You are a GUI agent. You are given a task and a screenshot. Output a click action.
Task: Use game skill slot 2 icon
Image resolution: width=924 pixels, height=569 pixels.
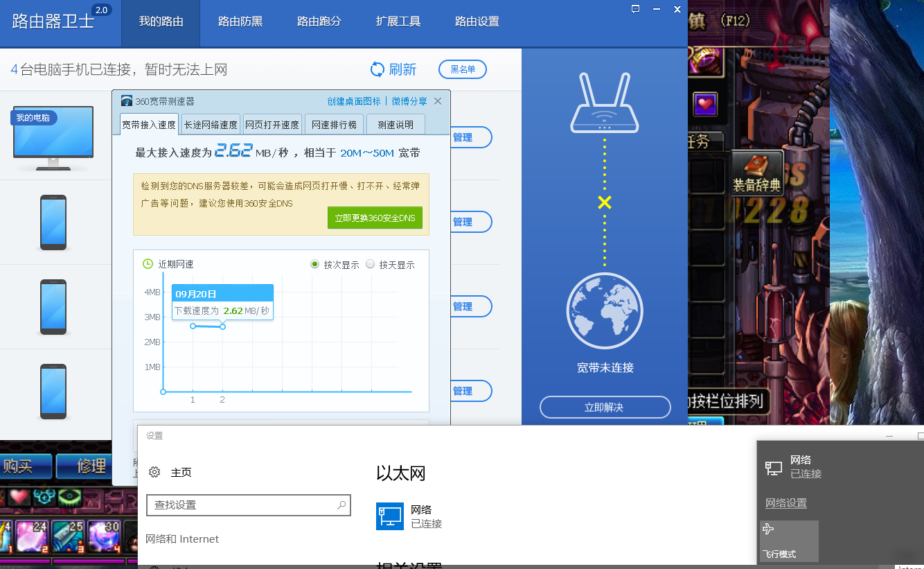tap(30, 537)
